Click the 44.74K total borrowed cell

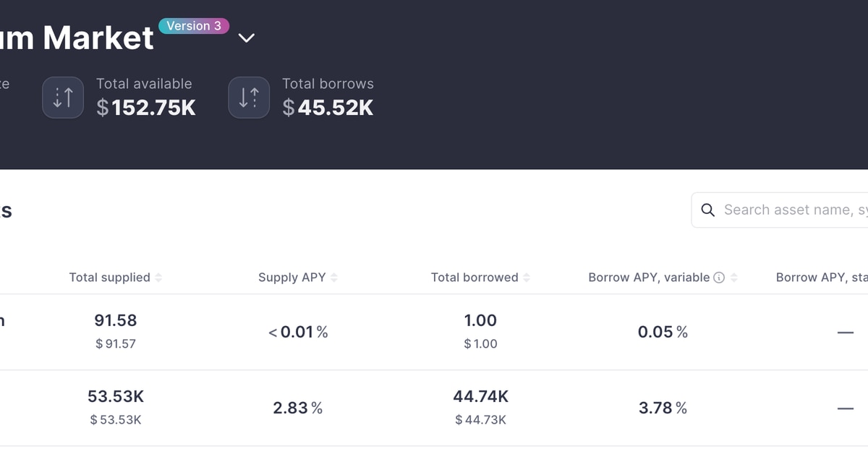pyautogui.click(x=480, y=396)
